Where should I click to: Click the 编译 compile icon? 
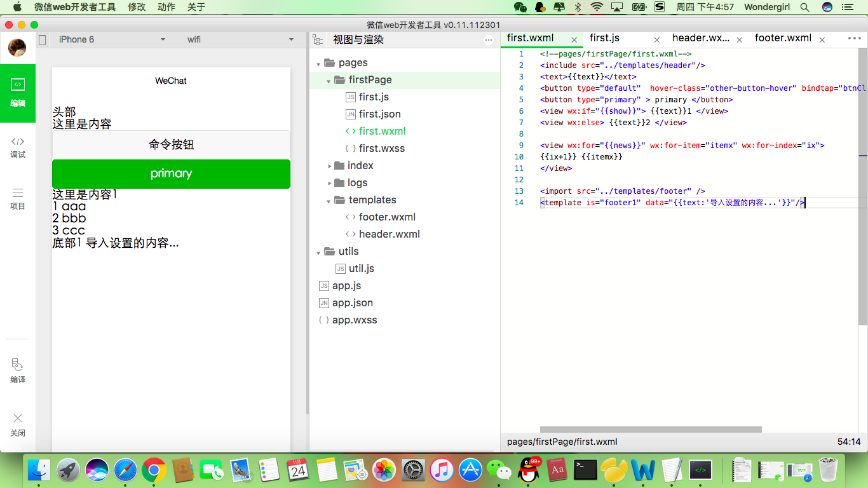click(x=18, y=371)
